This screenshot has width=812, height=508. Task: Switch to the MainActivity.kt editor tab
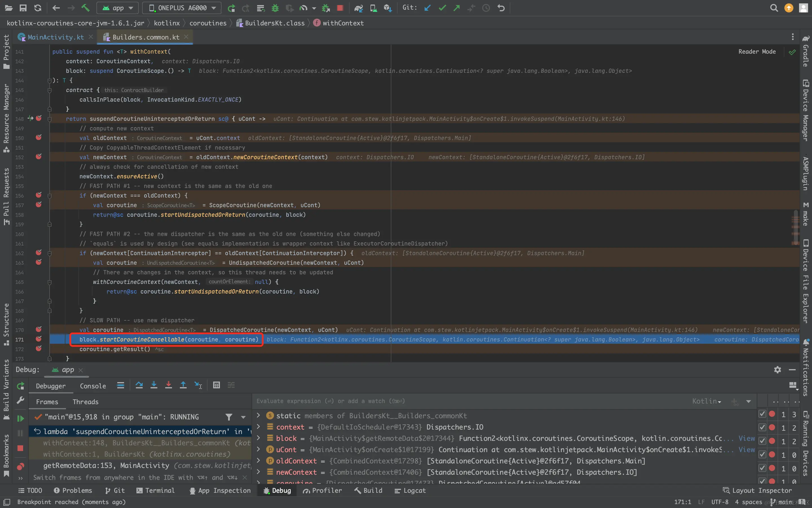click(x=55, y=37)
